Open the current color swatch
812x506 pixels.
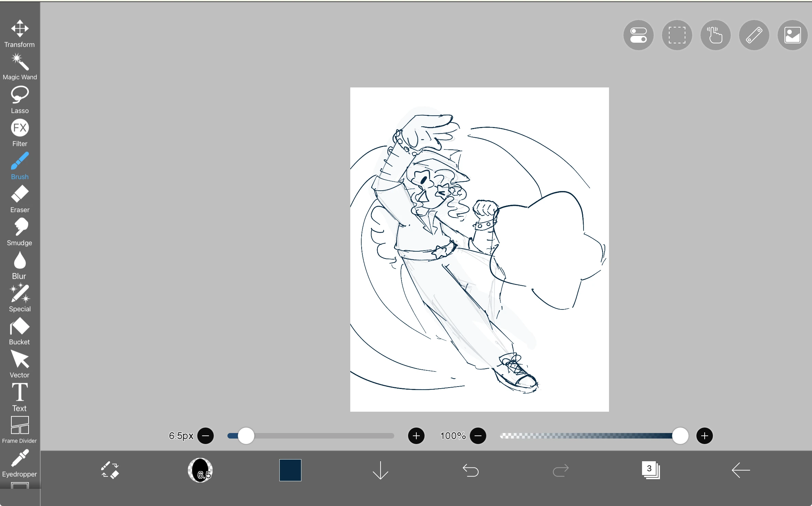[290, 470]
